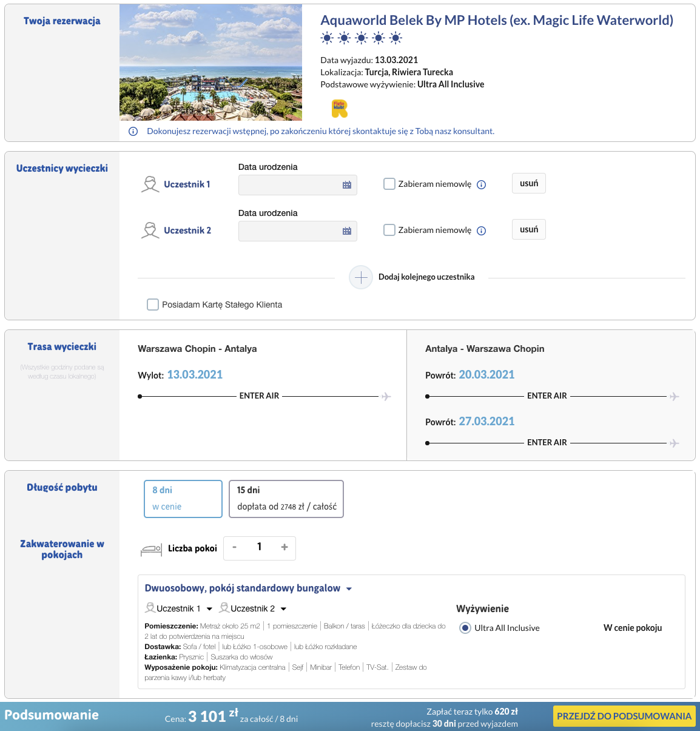Click return date 20.03.2021
The width and height of the screenshot is (700, 731).
pos(486,375)
